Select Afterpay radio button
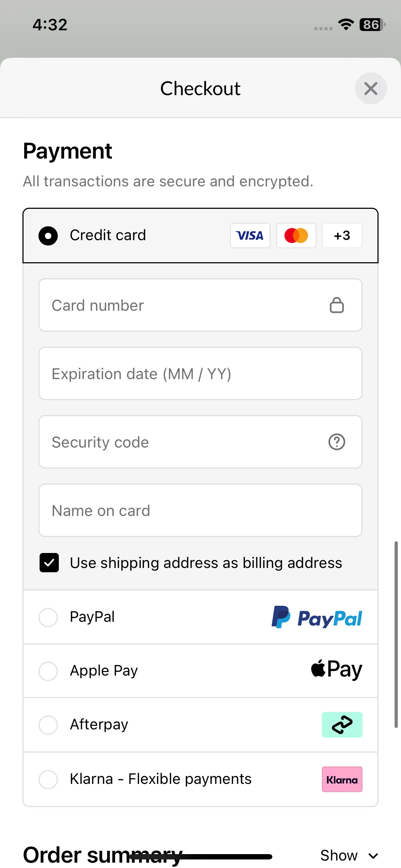The image size is (401, 868). click(x=48, y=725)
